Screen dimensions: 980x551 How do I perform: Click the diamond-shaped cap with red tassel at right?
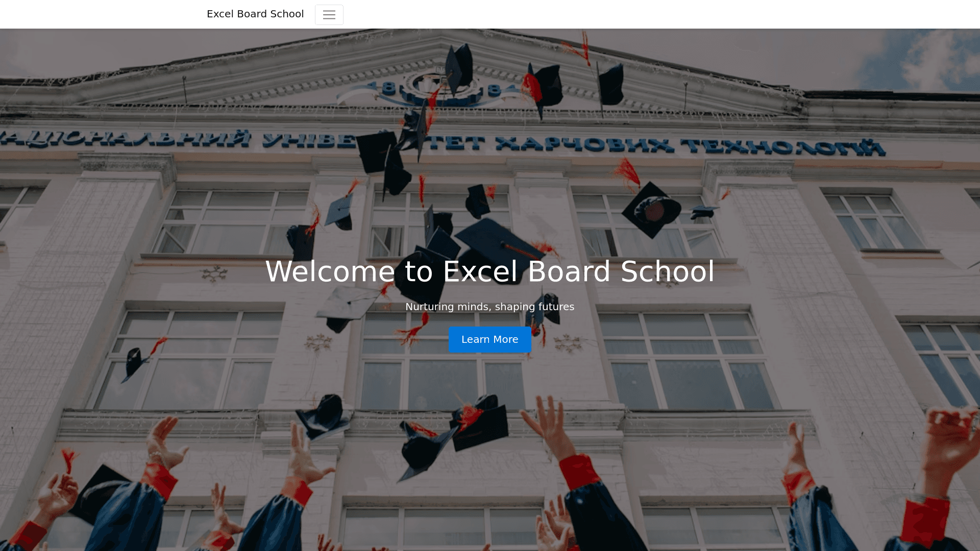point(651,209)
